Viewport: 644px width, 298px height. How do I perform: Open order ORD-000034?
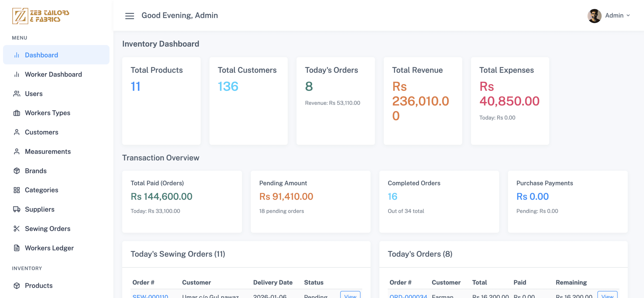point(408,296)
